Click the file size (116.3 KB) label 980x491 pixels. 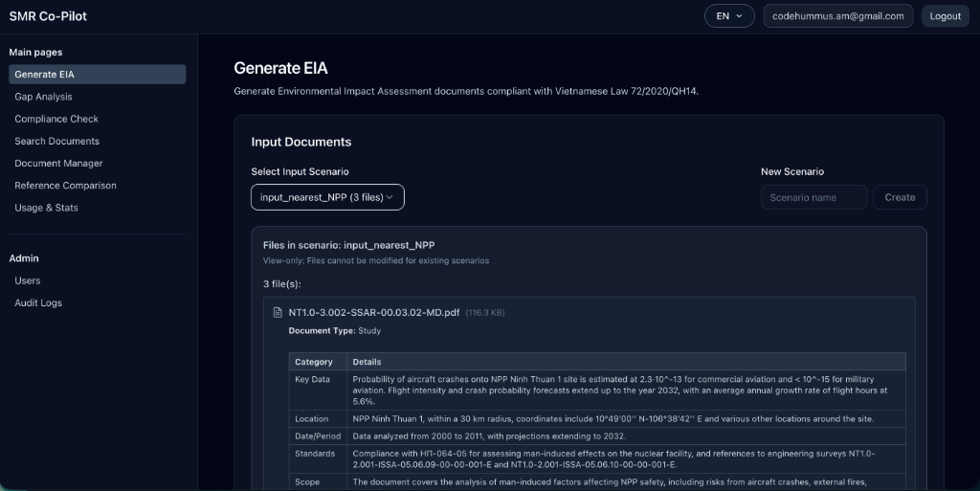(x=485, y=313)
